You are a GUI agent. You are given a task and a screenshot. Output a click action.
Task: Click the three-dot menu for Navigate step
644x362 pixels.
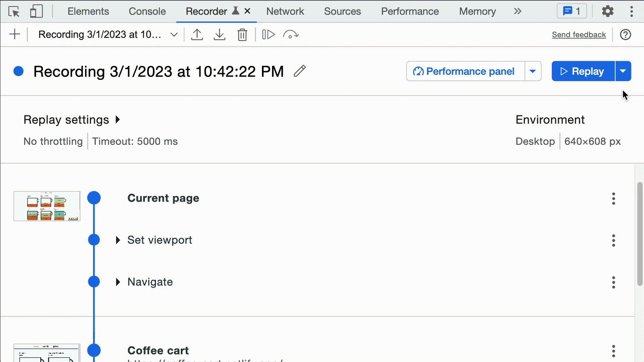pos(613,282)
